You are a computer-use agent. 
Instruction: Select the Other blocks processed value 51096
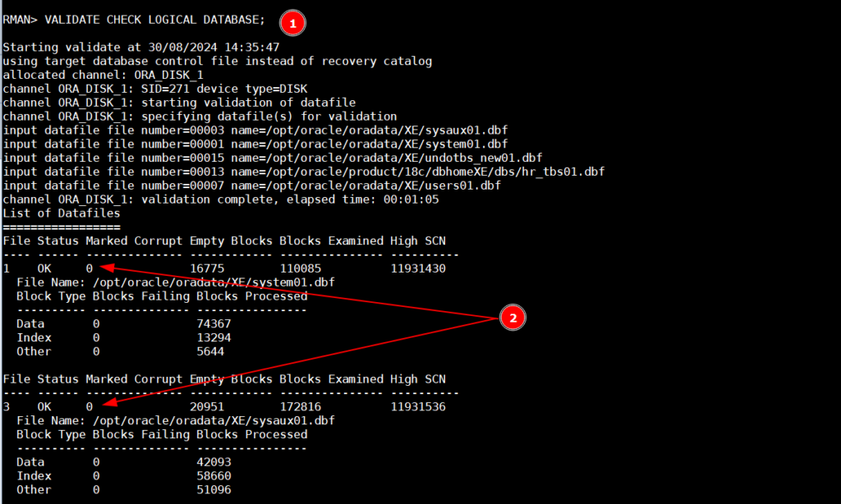pos(214,490)
